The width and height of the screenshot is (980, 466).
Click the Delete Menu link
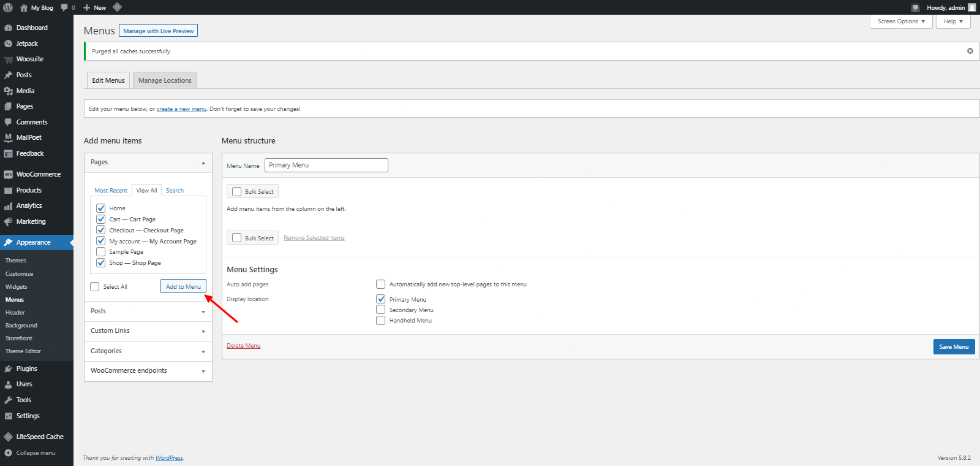[x=244, y=346]
